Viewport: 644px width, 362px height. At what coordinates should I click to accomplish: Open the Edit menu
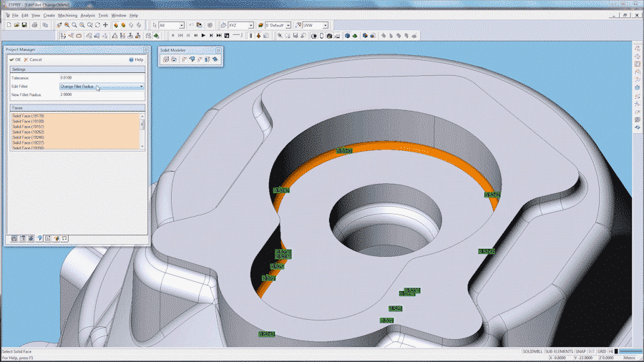point(24,15)
